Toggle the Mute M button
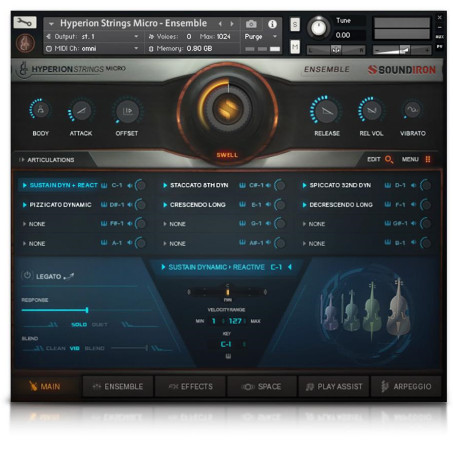Image resolution: width=453 pixels, height=461 pixels. [x=295, y=47]
